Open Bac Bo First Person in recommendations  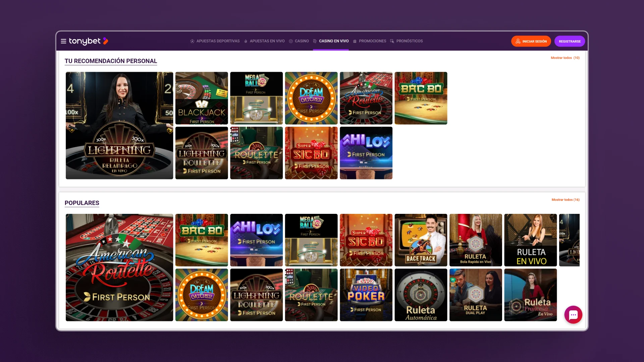421,98
